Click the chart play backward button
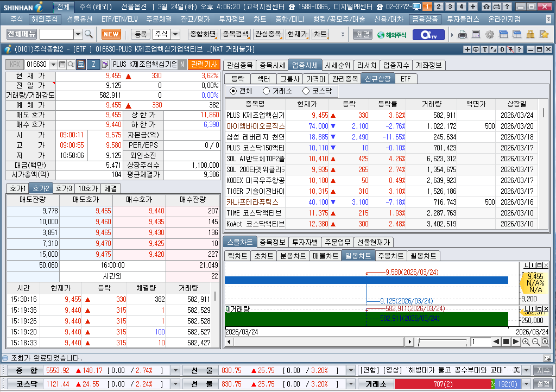556x392 pixels. coord(496,342)
